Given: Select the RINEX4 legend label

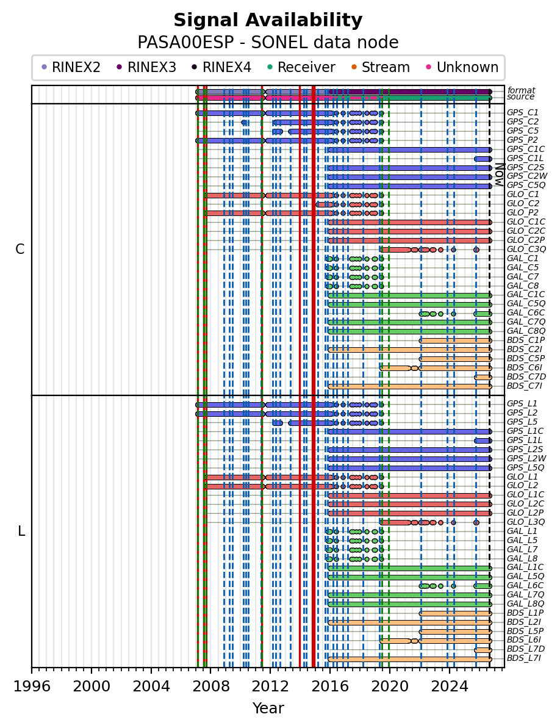Looking at the screenshot, I should (x=227, y=67).
